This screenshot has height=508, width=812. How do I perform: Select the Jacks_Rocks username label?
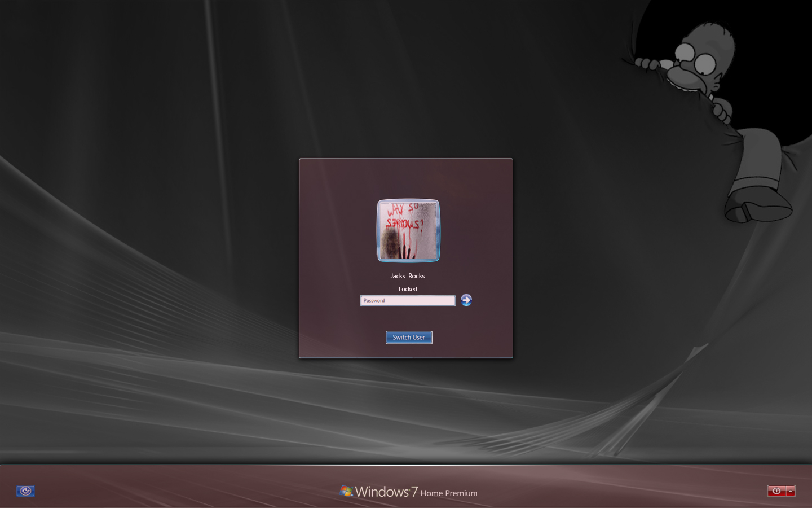click(x=407, y=276)
